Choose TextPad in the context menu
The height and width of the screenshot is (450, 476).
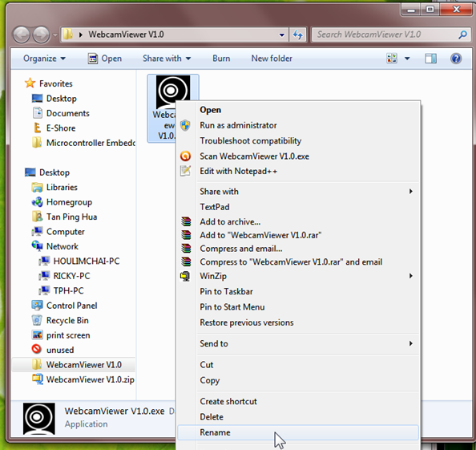298,207
